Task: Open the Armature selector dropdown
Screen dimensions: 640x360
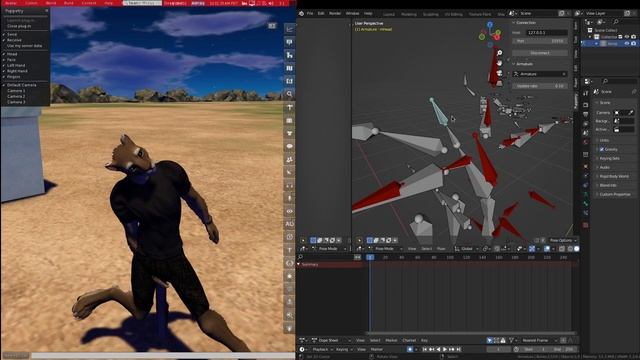Action: pyautogui.click(x=540, y=74)
